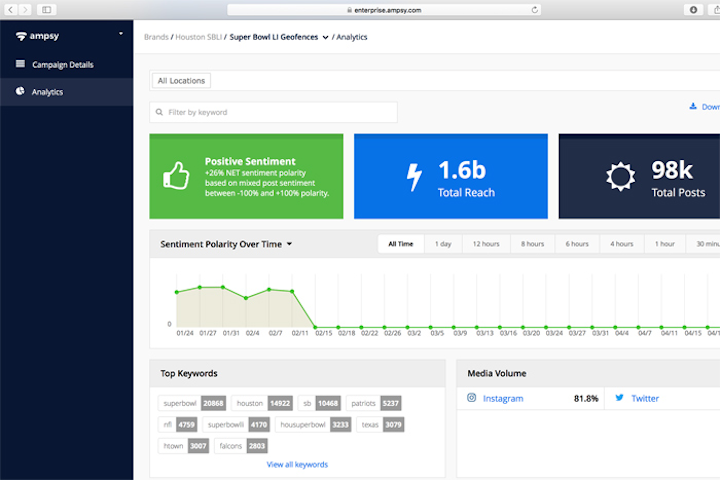720x480 pixels.
Task: Select the 12 hours range tab
Action: [486, 244]
